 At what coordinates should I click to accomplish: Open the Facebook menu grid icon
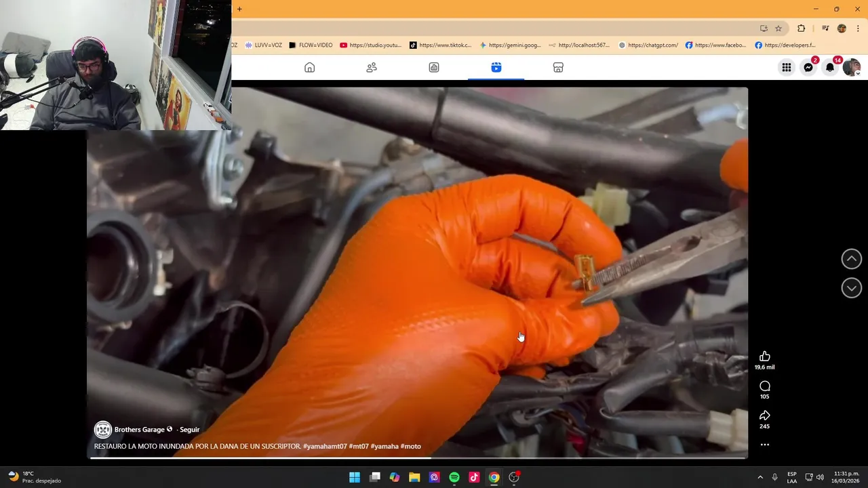click(786, 67)
